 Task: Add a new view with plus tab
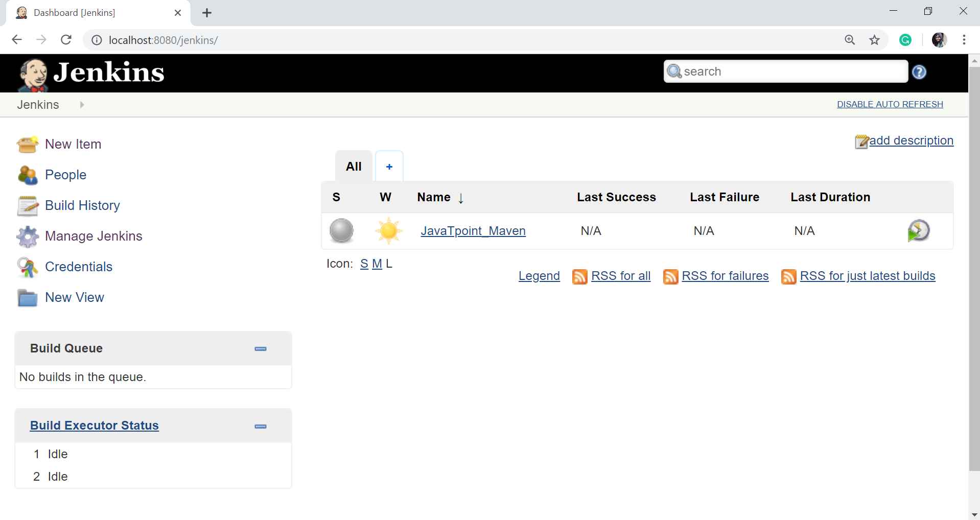(x=389, y=167)
